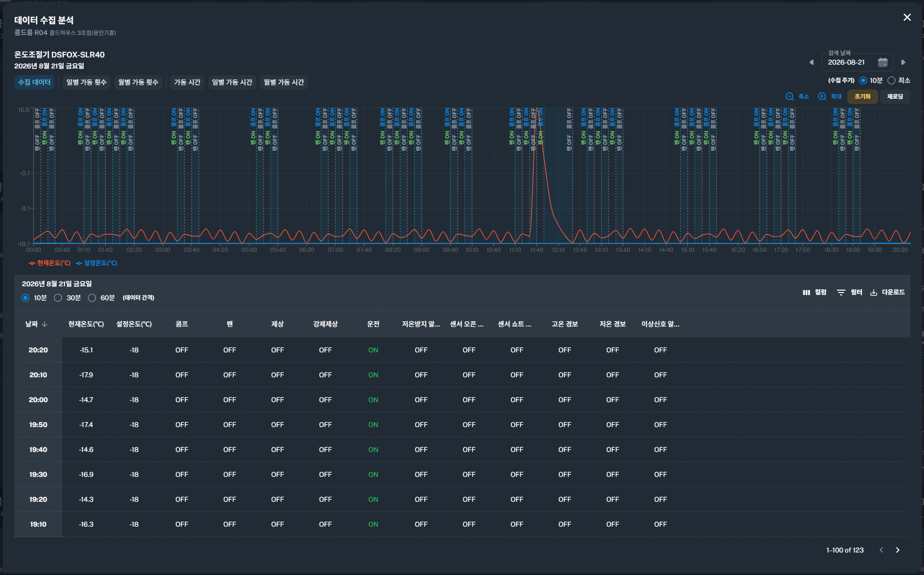Viewport: 924px width, 575px height.
Task: Click the 19:10 table row time
Action: (x=38, y=524)
